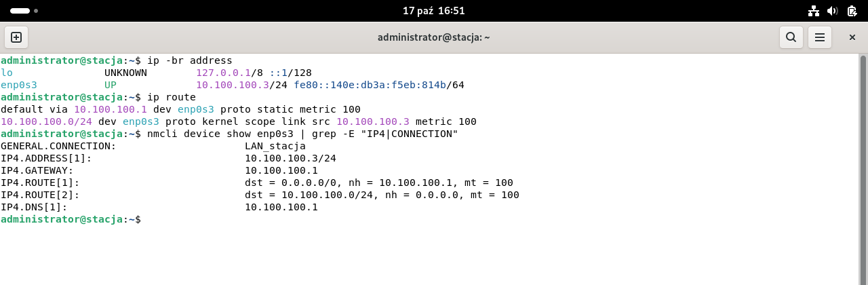Click "proto kernel scope link src" text
The height and width of the screenshot is (285, 868).
[x=248, y=121]
